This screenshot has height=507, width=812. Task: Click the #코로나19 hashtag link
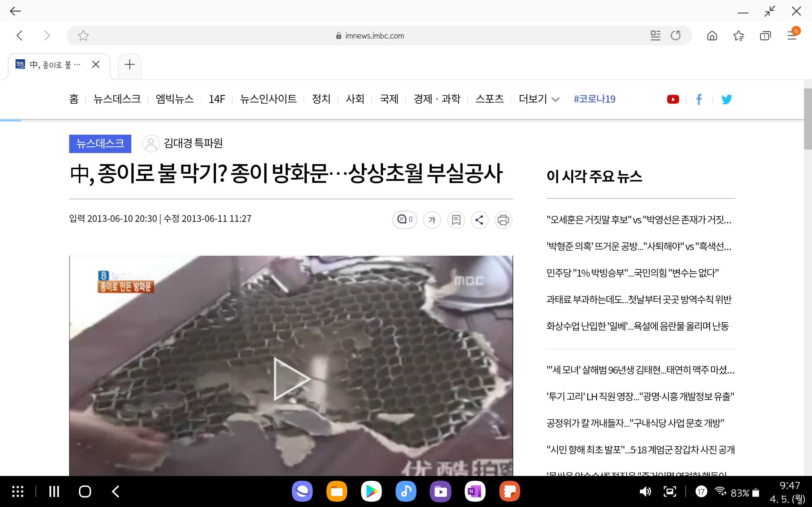pos(594,99)
